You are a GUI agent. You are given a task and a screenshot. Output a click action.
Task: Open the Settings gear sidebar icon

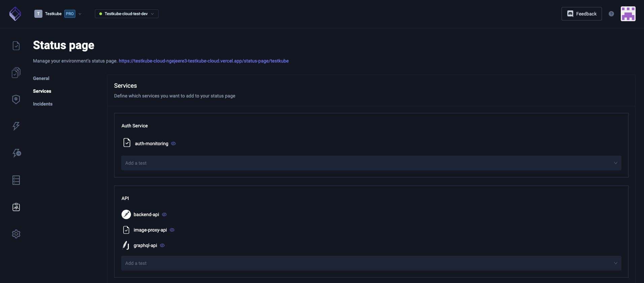16,234
